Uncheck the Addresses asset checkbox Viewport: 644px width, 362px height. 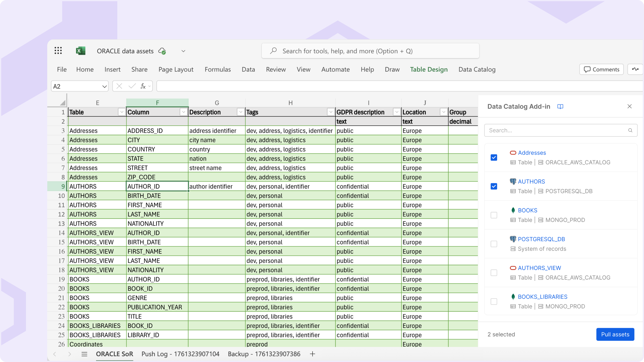click(494, 157)
